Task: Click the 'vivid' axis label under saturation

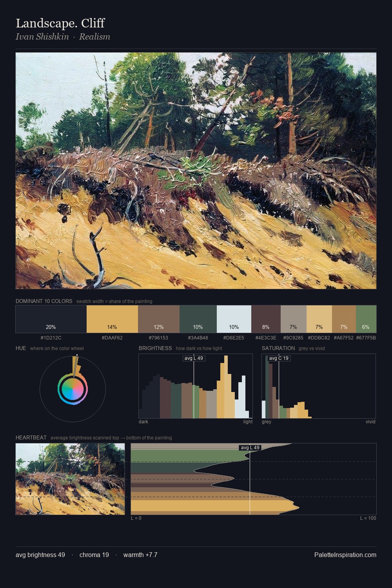Action: point(370,422)
